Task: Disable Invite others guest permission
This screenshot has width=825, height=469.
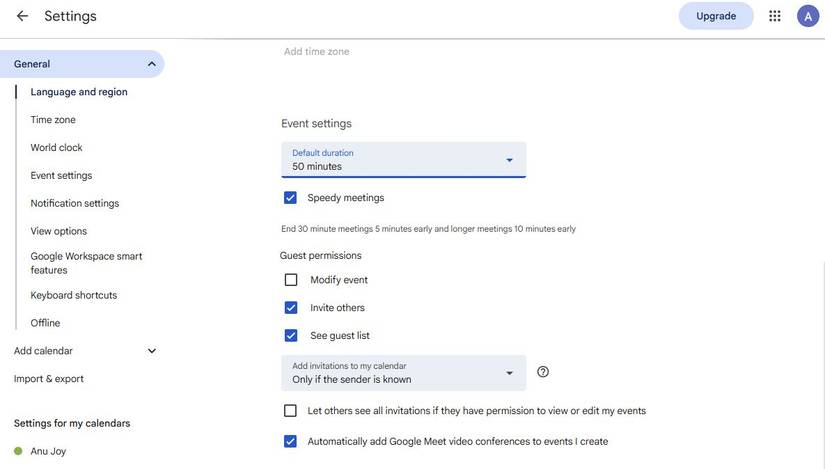Action: (291, 308)
